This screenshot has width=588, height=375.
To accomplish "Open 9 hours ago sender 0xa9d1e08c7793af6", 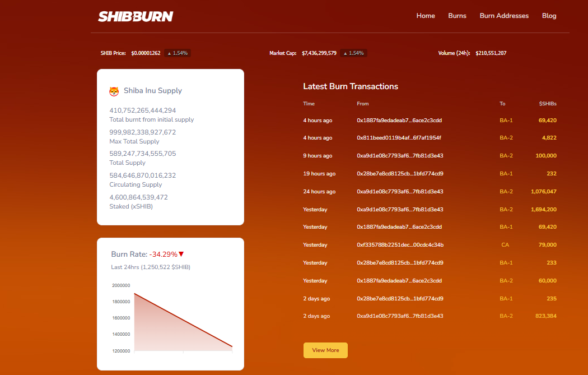I will click(400, 156).
